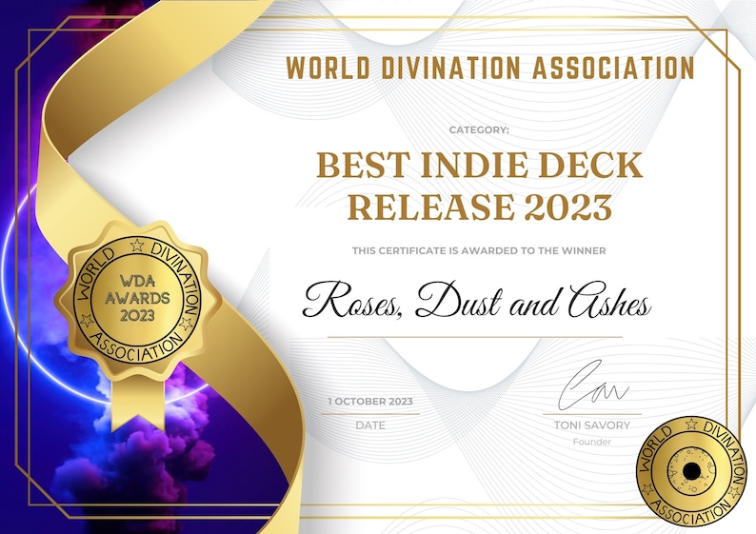Click "This certificate is awarded to the winner"
Viewport: 756px width, 534px height.
point(479,250)
